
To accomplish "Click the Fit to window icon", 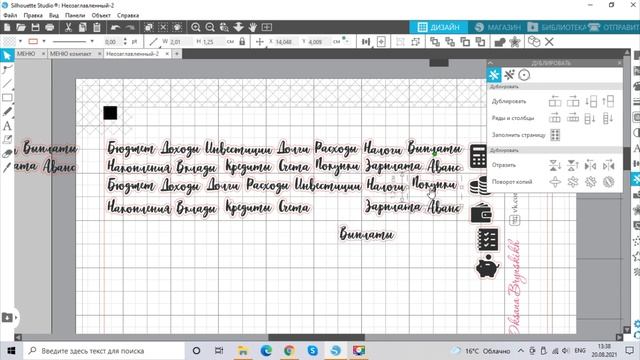I will 267,27.
